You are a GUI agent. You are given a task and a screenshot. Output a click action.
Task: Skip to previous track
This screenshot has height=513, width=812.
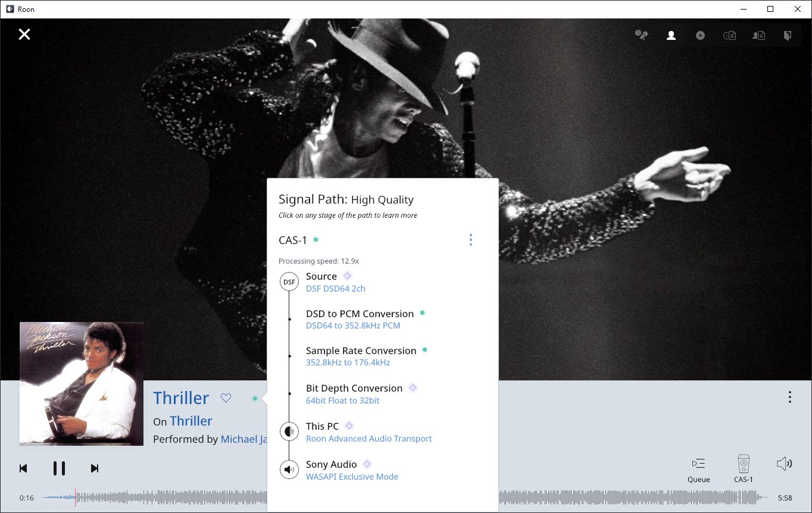point(23,468)
